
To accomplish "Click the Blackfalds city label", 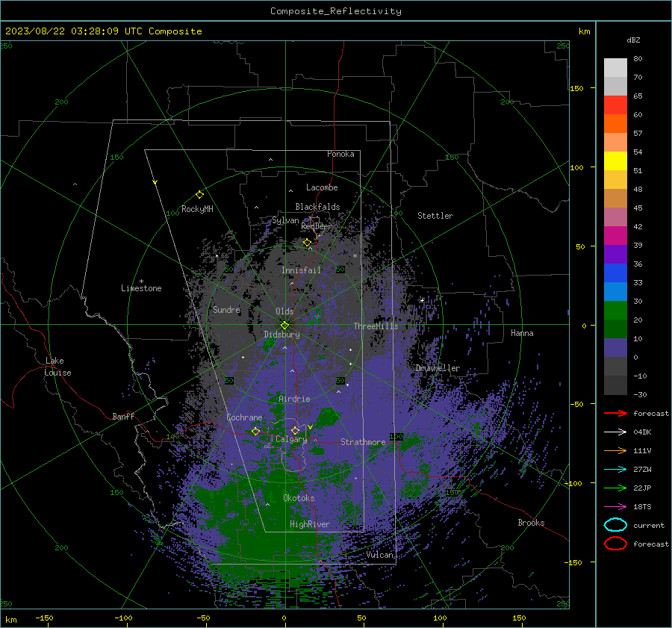I will [x=317, y=207].
